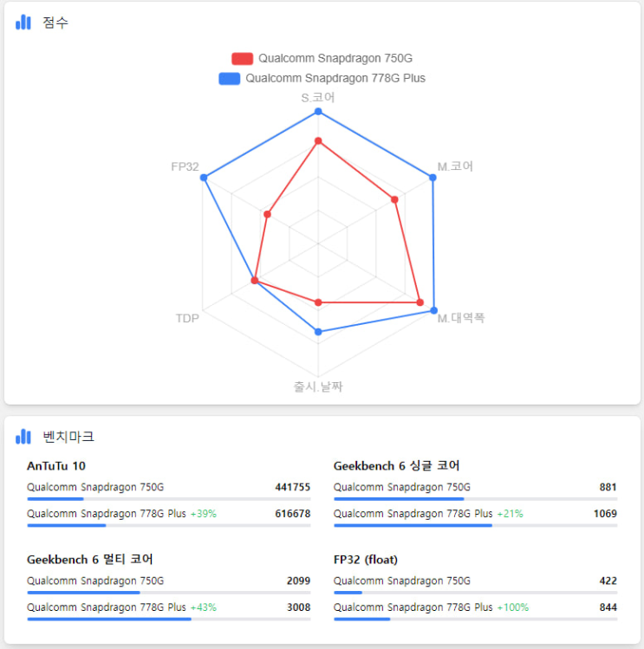Viewport: 644px width, 649px height.
Task: Toggle the red Snapdragon 750G legend swatch
Action: (242, 59)
